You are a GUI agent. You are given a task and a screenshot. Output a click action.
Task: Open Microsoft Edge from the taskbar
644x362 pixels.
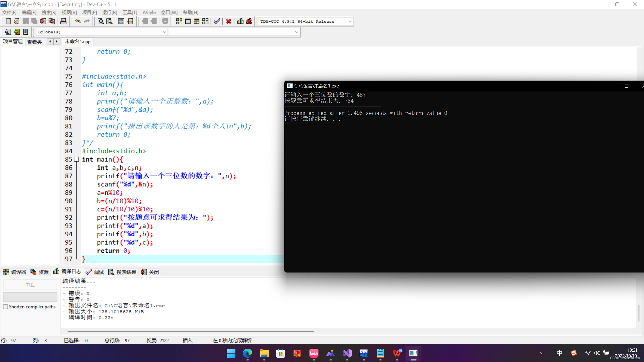pos(247,353)
